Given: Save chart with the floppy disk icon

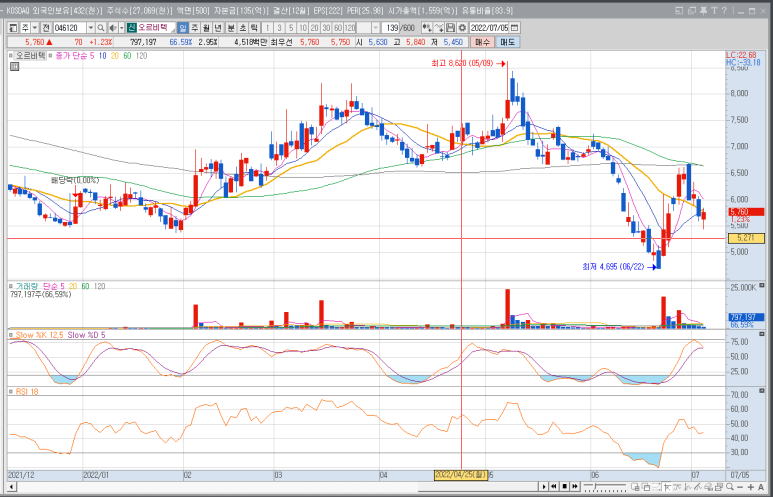Looking at the screenshot, I should [450, 28].
